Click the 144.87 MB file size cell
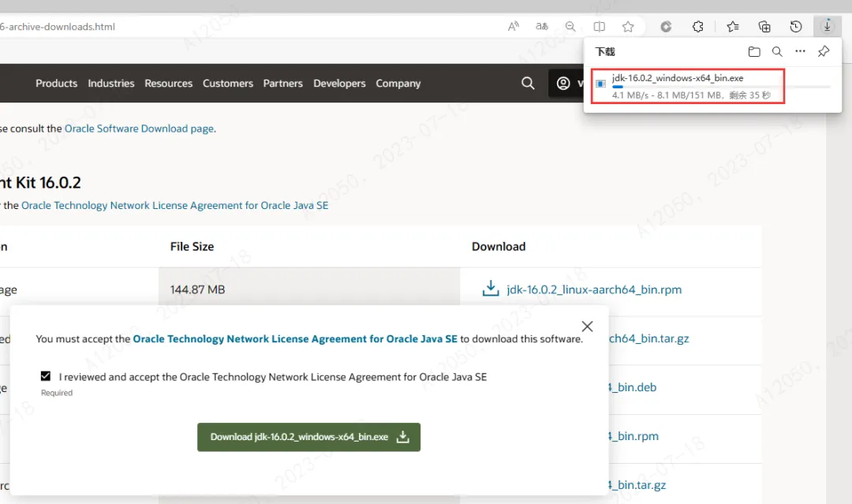 pos(309,289)
